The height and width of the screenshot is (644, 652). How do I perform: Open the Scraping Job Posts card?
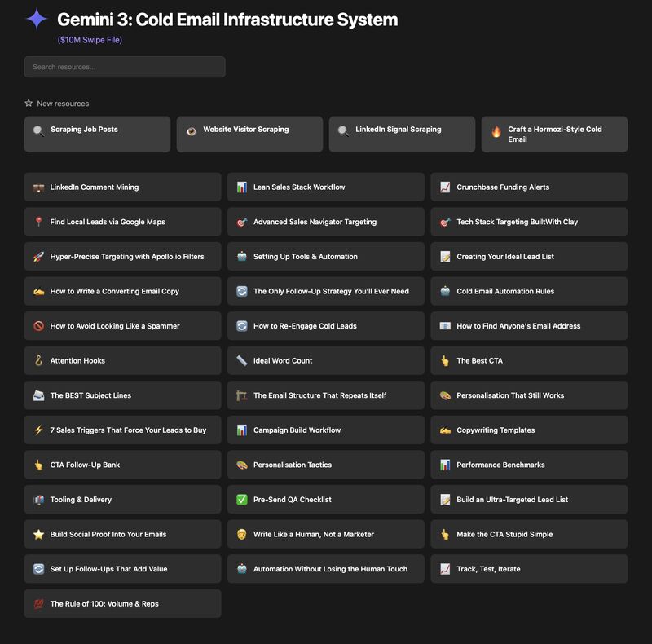coord(97,135)
